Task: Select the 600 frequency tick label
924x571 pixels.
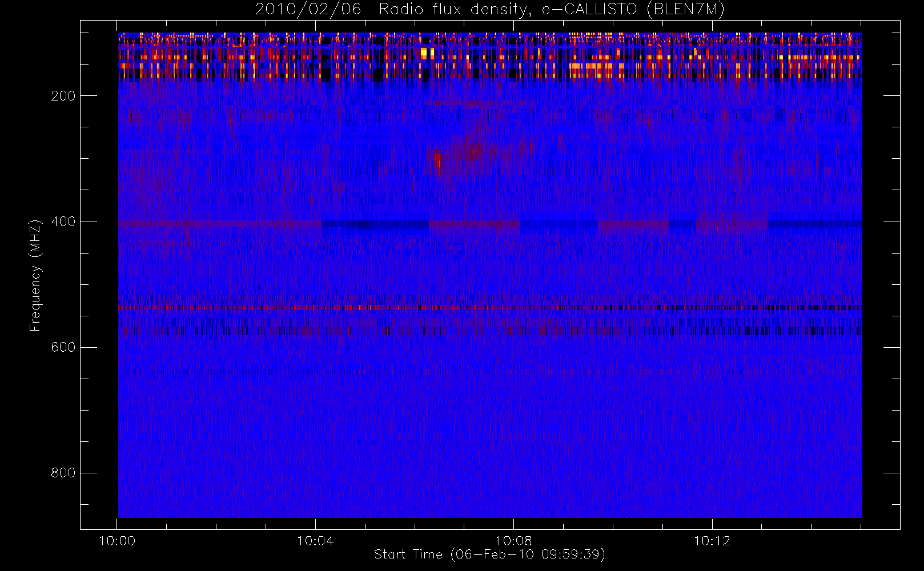Action: [63, 347]
